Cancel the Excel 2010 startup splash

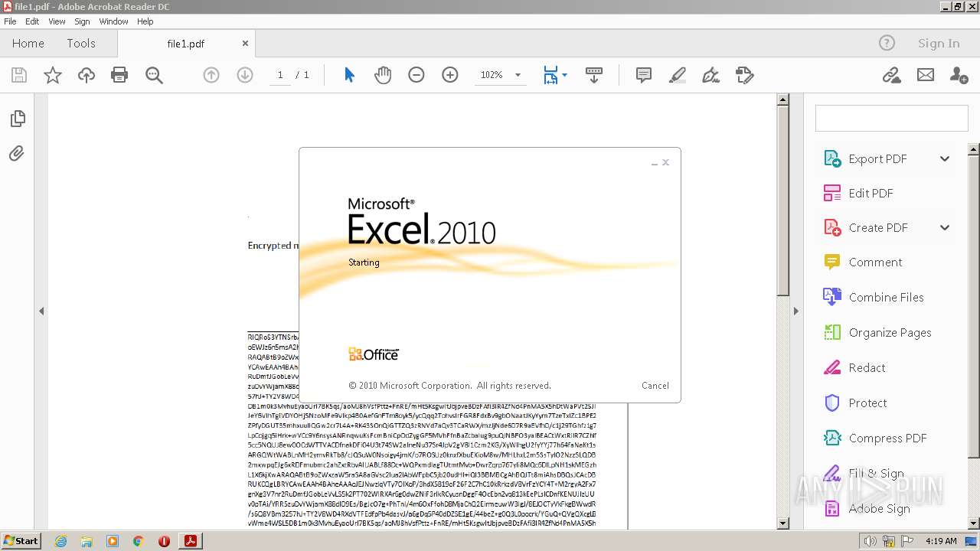[655, 386]
